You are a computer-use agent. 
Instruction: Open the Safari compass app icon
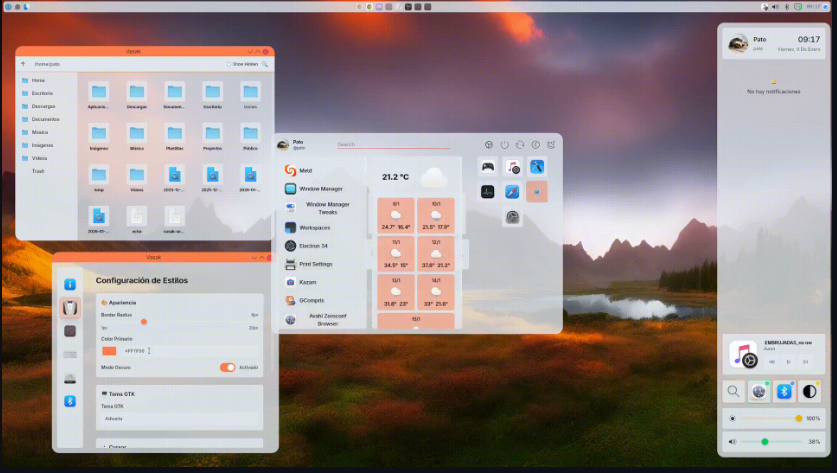512,192
